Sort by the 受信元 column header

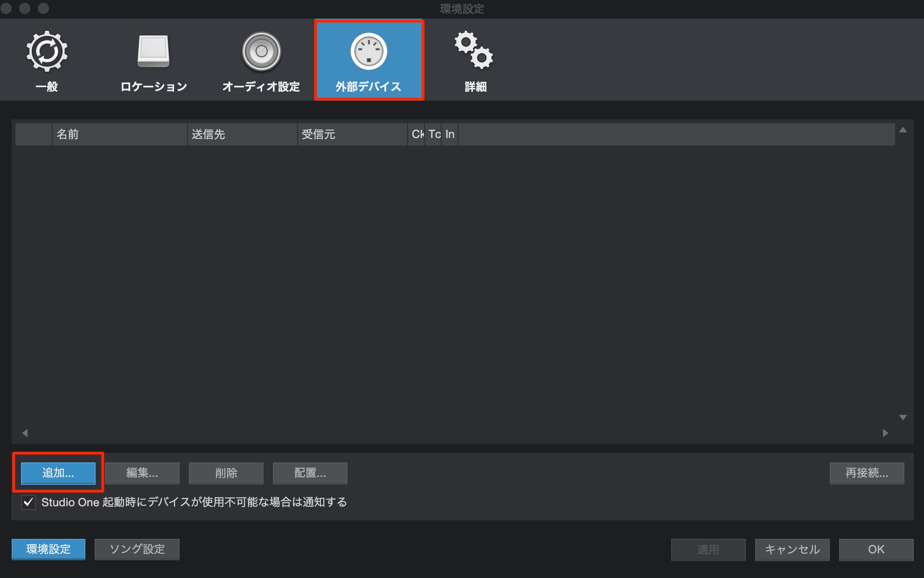353,134
